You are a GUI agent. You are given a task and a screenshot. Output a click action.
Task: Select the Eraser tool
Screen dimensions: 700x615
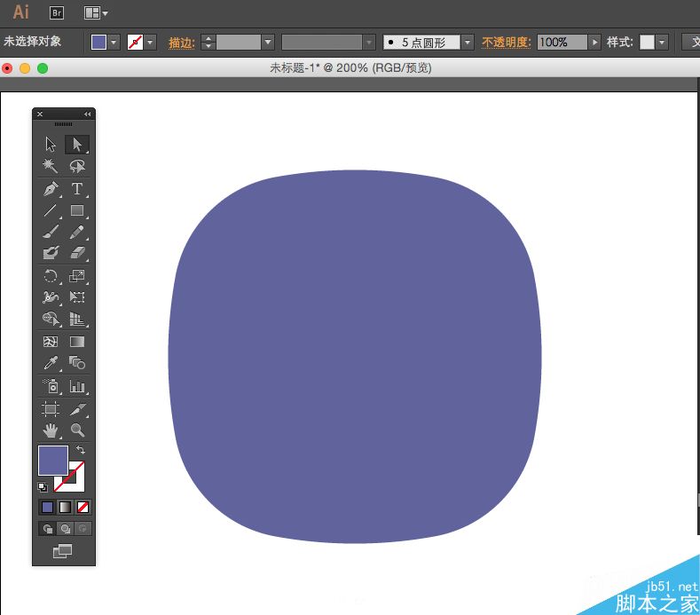coord(77,253)
